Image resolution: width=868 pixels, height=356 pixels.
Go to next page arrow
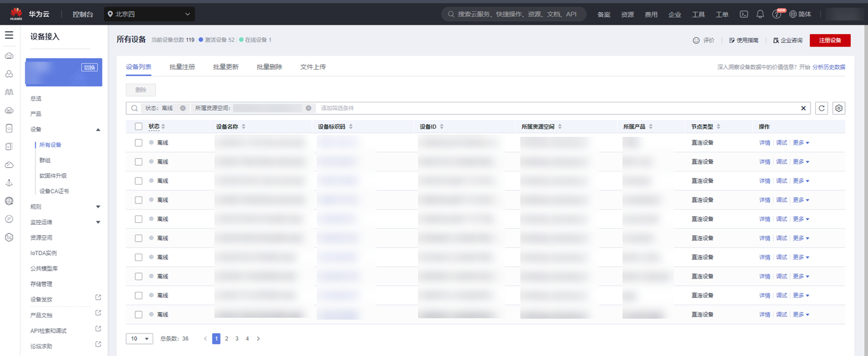coord(258,338)
